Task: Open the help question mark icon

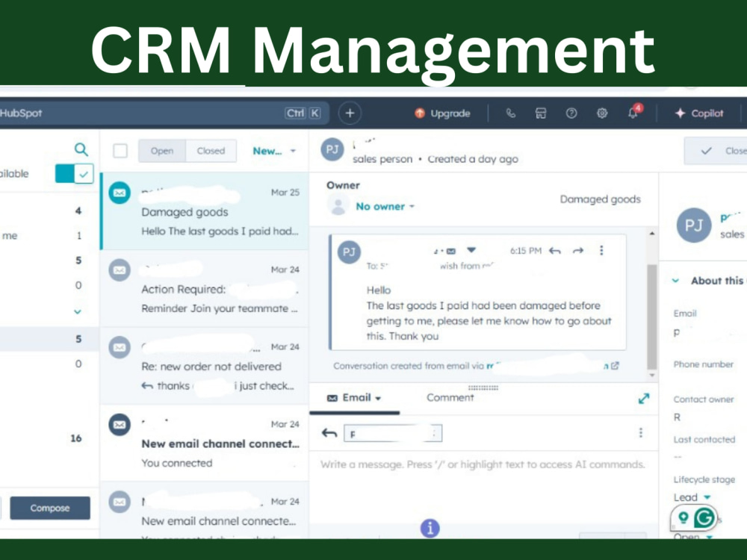Action: coord(571,113)
